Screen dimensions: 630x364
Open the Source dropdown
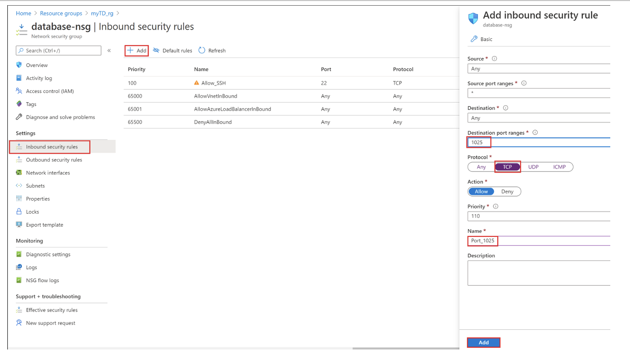tap(539, 68)
